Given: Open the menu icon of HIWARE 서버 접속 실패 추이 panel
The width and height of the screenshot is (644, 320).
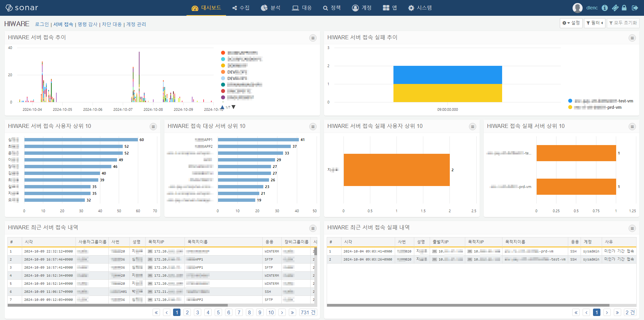Looking at the screenshot, I should tap(632, 38).
